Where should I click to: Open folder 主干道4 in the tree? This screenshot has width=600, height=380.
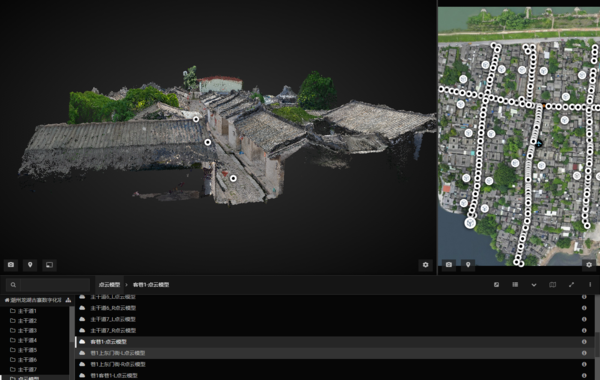(x=23, y=340)
